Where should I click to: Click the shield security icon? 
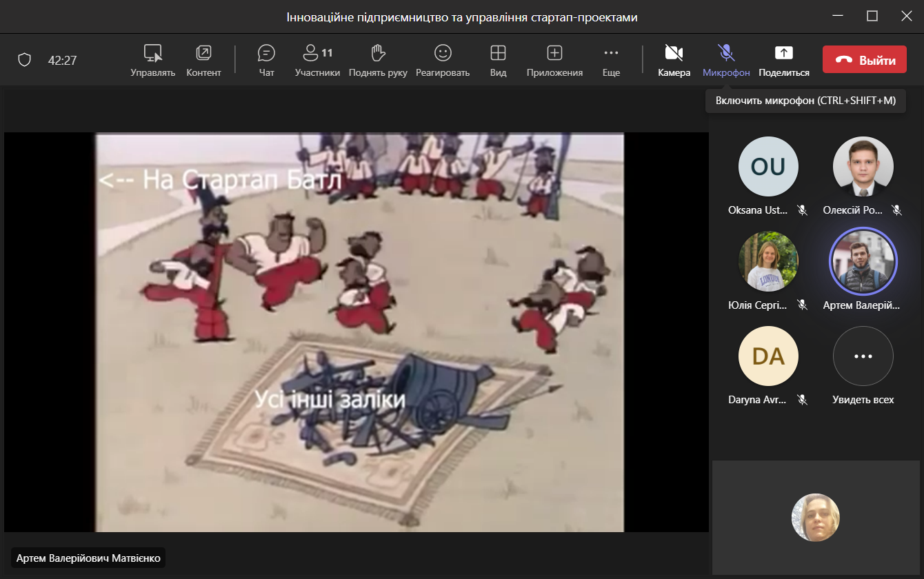tap(25, 60)
